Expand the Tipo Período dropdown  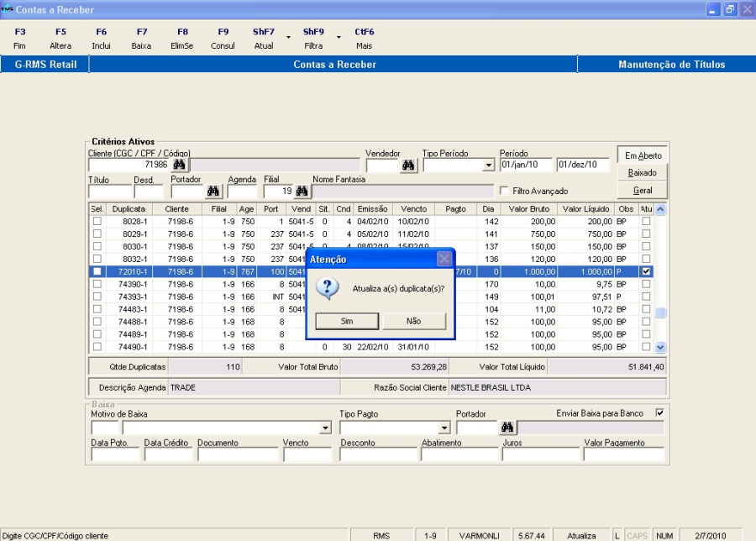click(x=489, y=166)
